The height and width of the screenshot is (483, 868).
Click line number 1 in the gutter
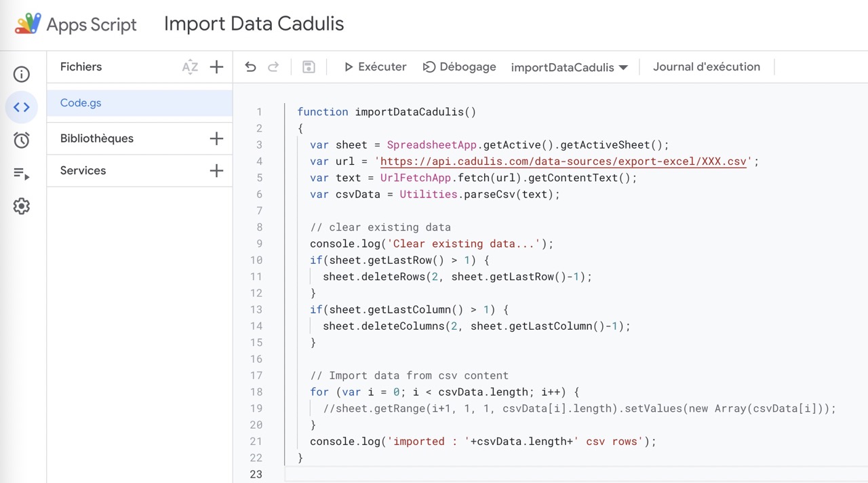pyautogui.click(x=259, y=112)
